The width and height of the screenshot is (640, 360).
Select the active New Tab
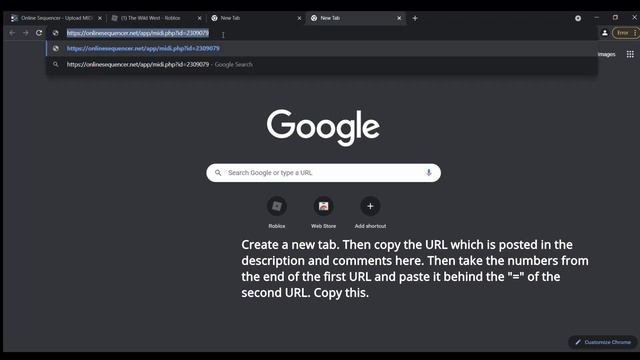pos(356,18)
